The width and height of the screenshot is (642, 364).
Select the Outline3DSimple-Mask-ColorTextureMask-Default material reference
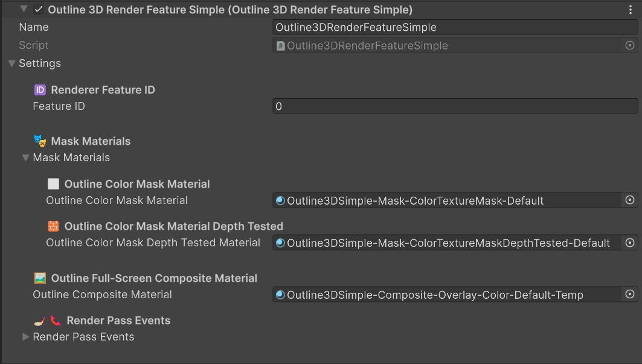click(447, 200)
